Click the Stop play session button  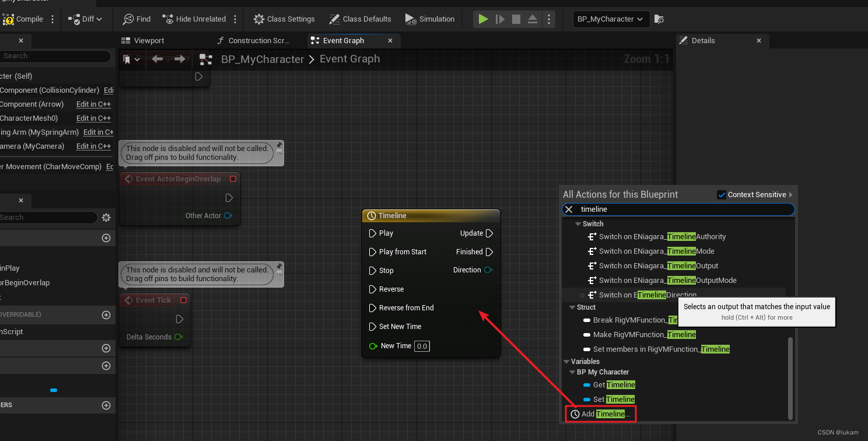click(x=516, y=19)
